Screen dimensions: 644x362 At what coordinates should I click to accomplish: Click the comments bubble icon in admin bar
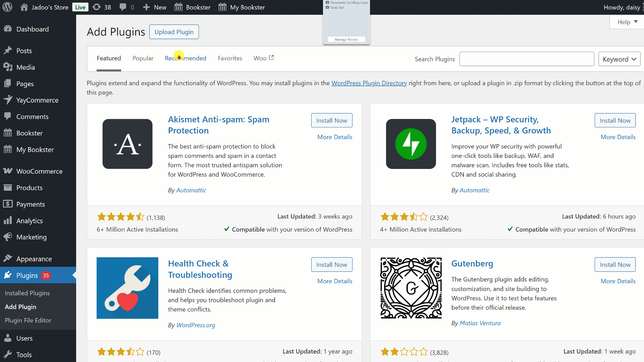point(123,7)
